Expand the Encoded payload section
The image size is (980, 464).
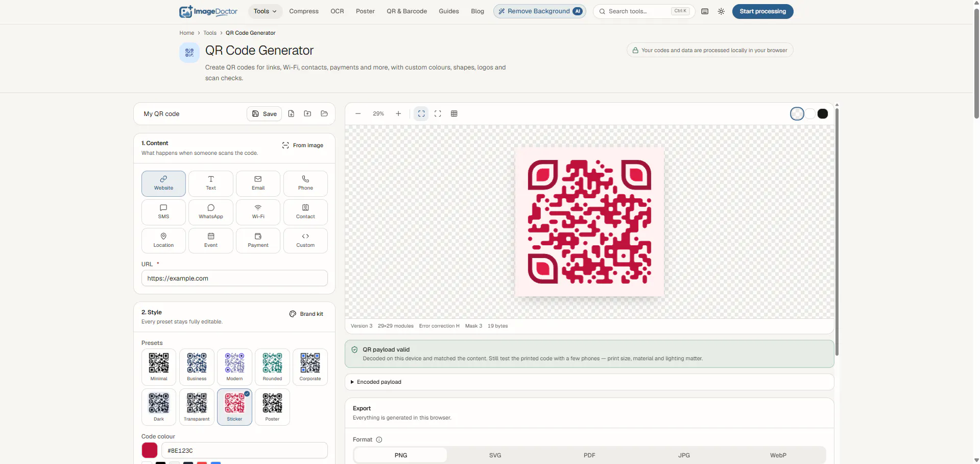(589, 382)
